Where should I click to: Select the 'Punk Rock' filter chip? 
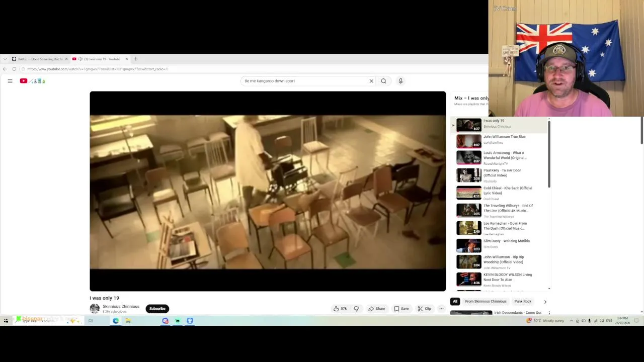coord(523,302)
